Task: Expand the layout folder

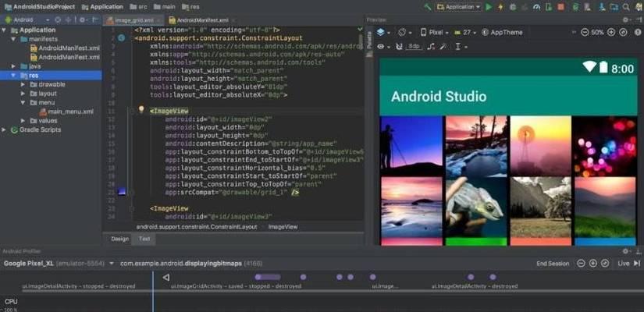Action: tap(23, 93)
